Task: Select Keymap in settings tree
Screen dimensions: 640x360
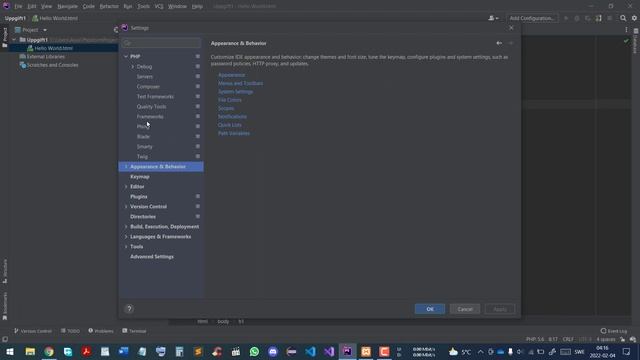Action: coord(140,177)
